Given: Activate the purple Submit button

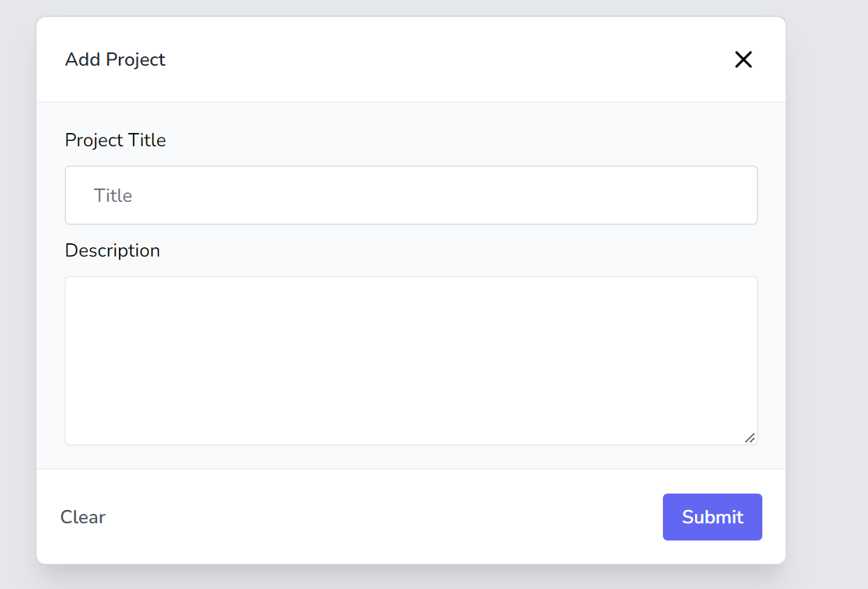Looking at the screenshot, I should 711,516.
